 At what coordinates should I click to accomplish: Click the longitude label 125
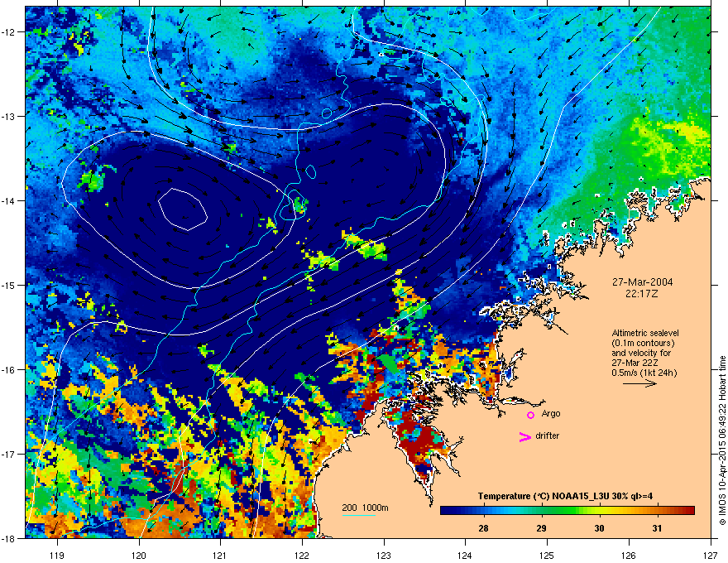547,555
